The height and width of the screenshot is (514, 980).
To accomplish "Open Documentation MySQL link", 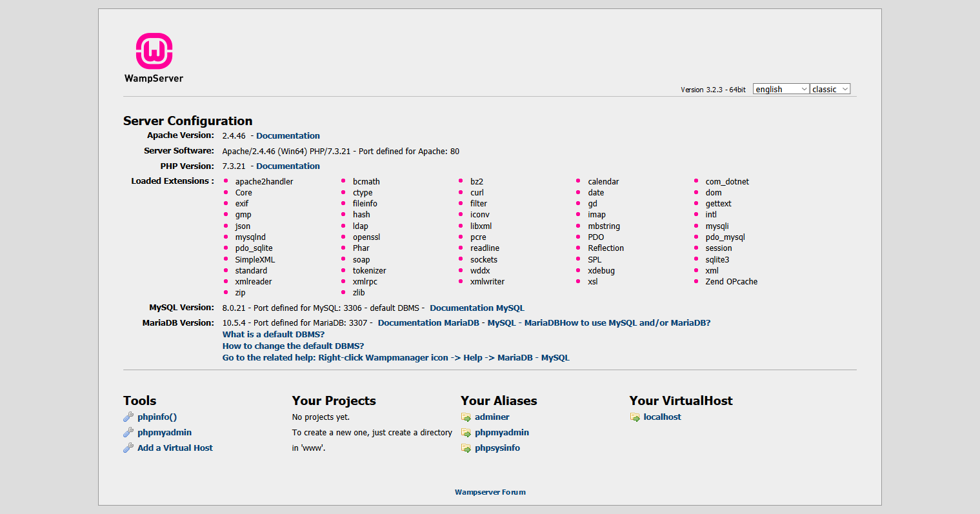I will (477, 308).
